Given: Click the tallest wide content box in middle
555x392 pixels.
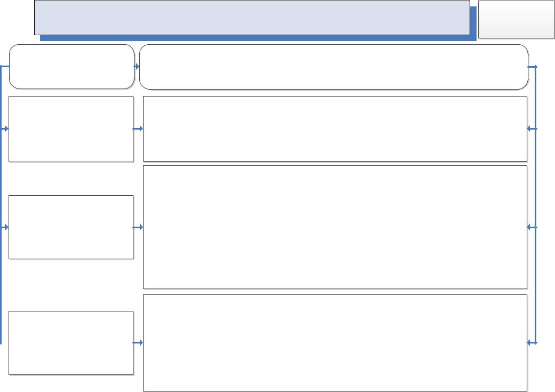Looking at the screenshot, I should tap(335, 227).
